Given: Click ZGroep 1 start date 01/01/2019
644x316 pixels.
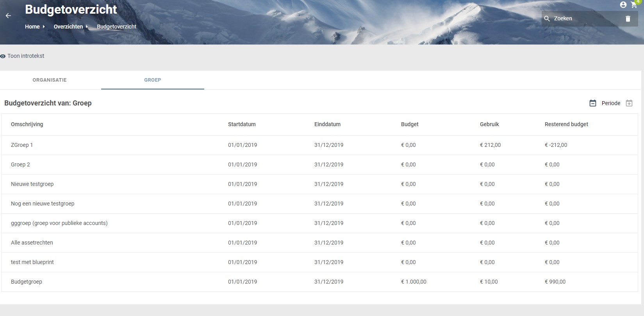Looking at the screenshot, I should pyautogui.click(x=243, y=145).
